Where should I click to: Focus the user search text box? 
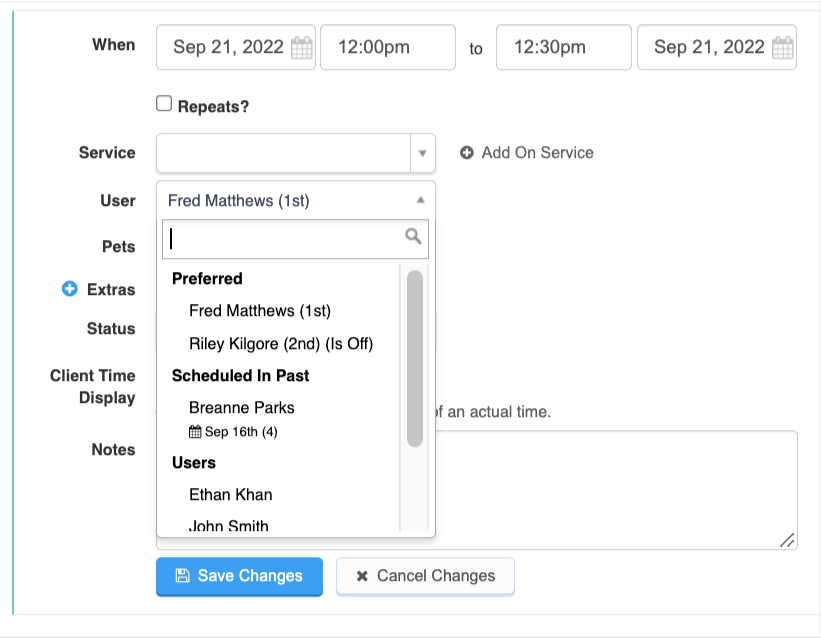[295, 239]
